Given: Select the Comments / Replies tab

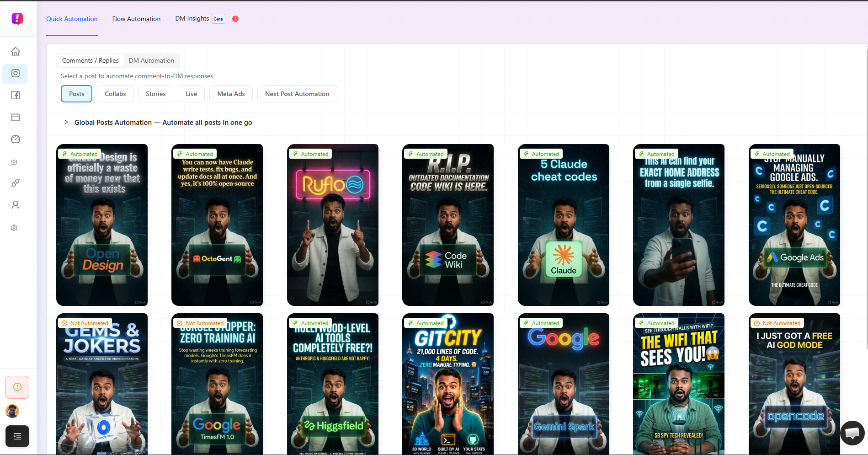Looking at the screenshot, I should (90, 60).
